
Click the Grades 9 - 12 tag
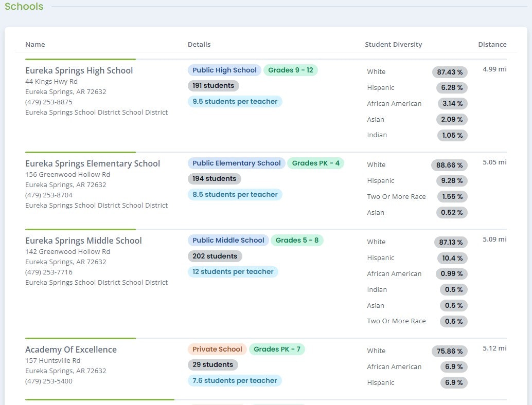290,70
